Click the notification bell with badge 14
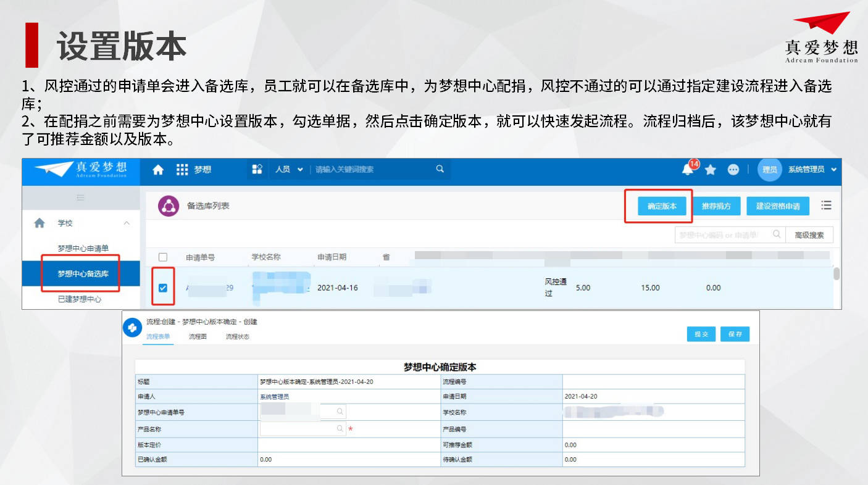 pyautogui.click(x=688, y=170)
